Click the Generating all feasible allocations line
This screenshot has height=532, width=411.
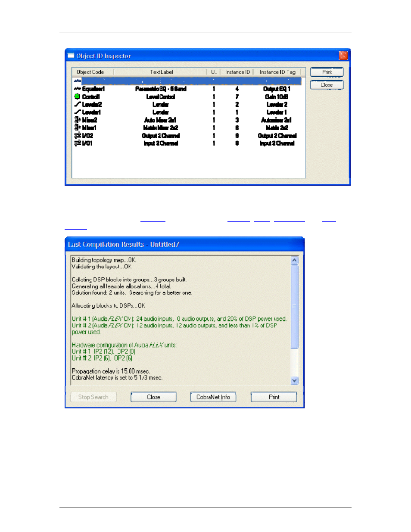[x=121, y=286]
